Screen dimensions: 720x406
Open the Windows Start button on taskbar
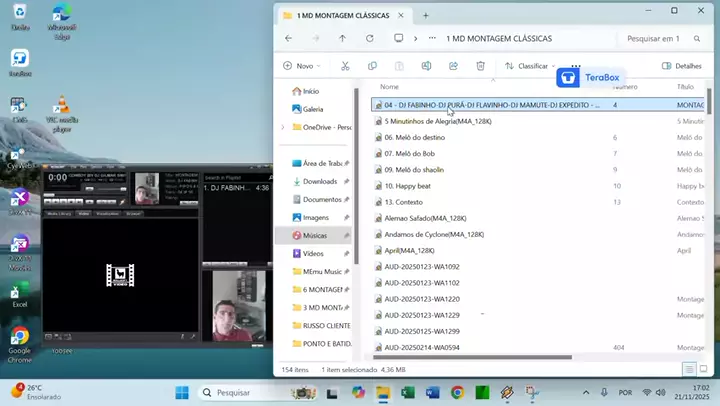click(x=182, y=392)
